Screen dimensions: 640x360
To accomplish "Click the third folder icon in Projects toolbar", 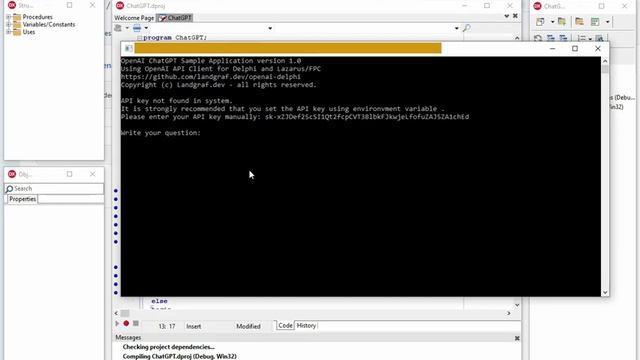I will point(579,22).
